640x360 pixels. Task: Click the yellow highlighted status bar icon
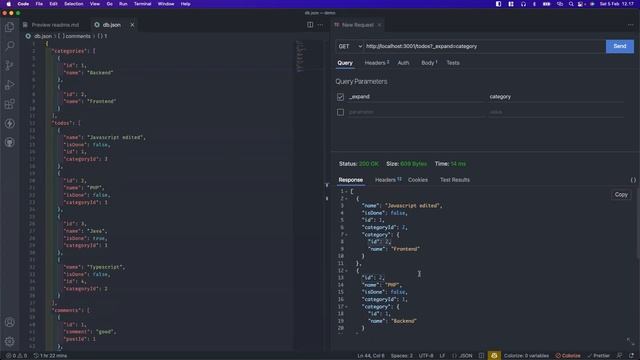tap(494, 356)
